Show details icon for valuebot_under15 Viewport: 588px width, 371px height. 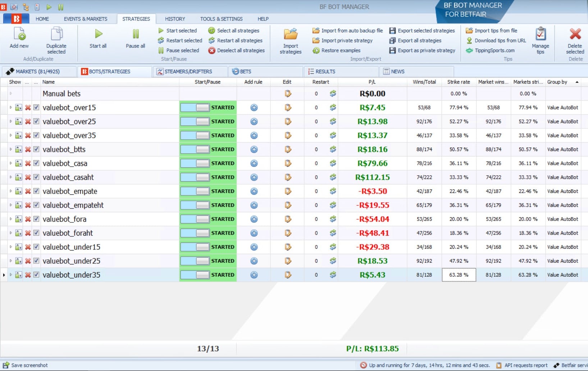tap(19, 247)
